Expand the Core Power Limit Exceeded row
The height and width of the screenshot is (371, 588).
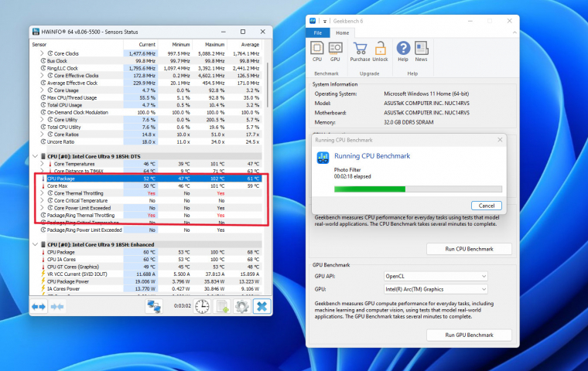pos(42,208)
